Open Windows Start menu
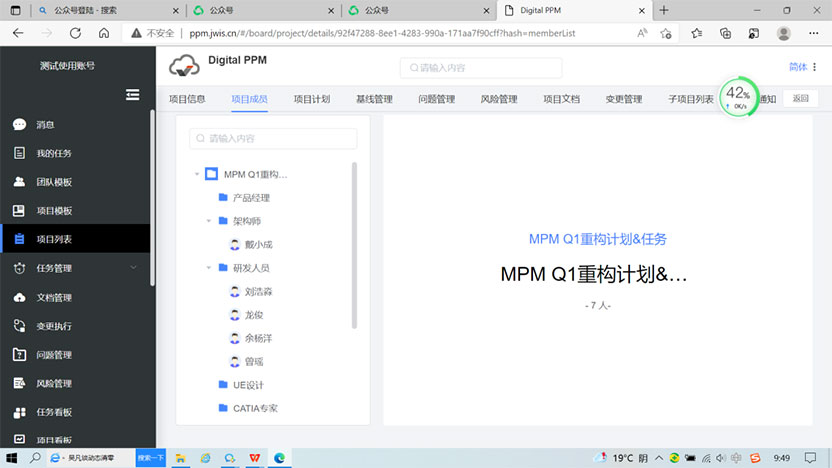The width and height of the screenshot is (832, 468). 12,458
